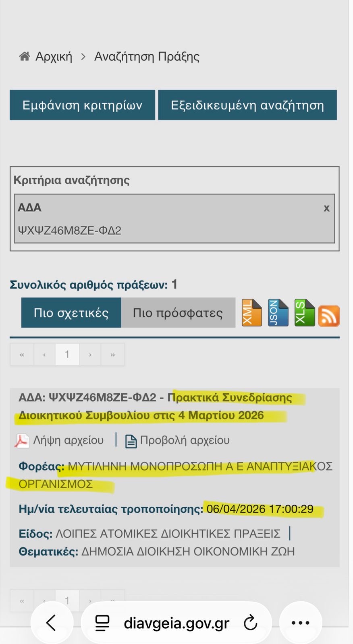Open the browser three-dots menu

pos(300,623)
